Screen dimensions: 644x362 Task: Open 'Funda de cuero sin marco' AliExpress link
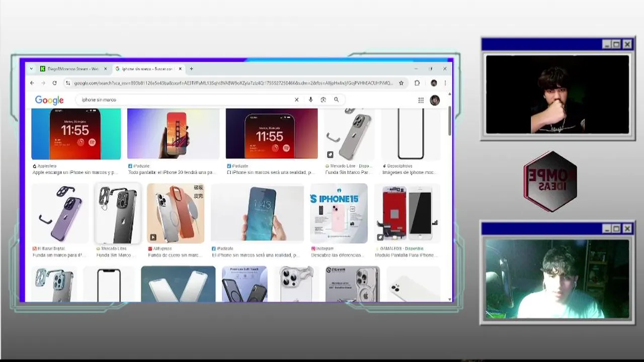point(175,255)
